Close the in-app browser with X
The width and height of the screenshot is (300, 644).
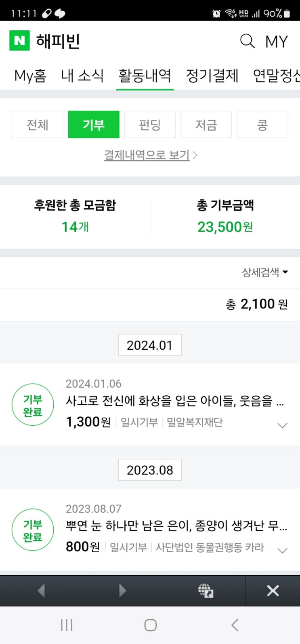tap(273, 591)
